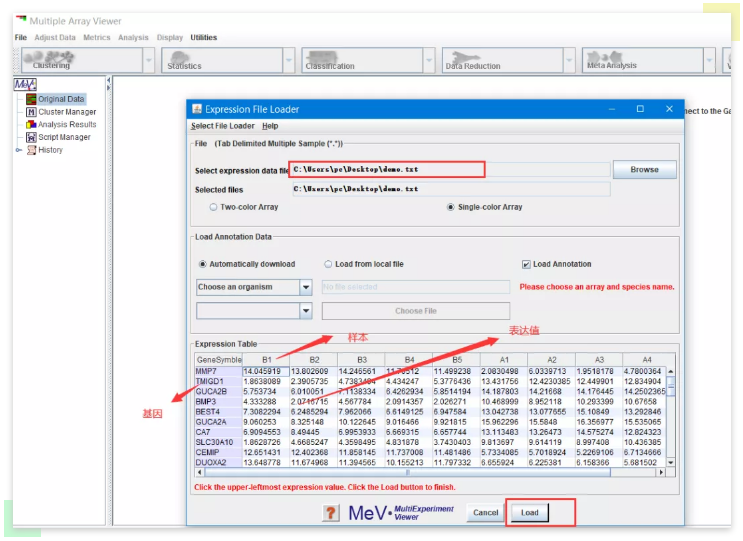Open Script Manager node icon
The width and height of the screenshot is (743, 541).
31,137
